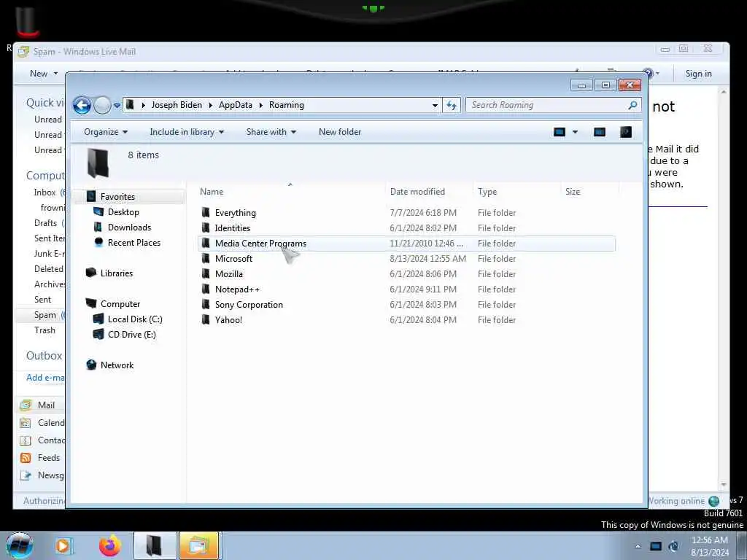This screenshot has height=560, width=747.
Task: Go back with the Explorer Back arrow
Action: [x=82, y=105]
